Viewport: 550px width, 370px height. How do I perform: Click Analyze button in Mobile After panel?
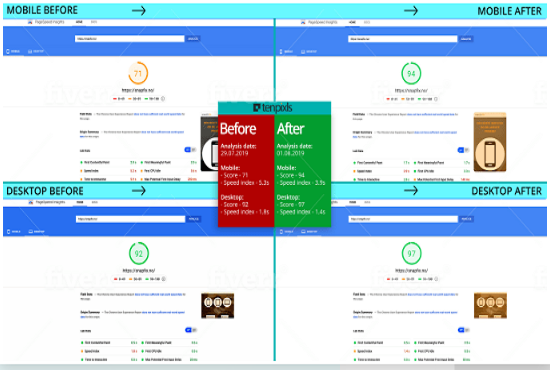[x=466, y=39]
